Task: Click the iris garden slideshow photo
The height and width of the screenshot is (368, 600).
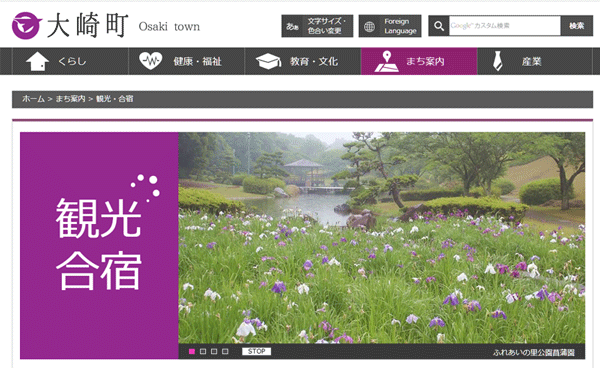Action: [382, 238]
